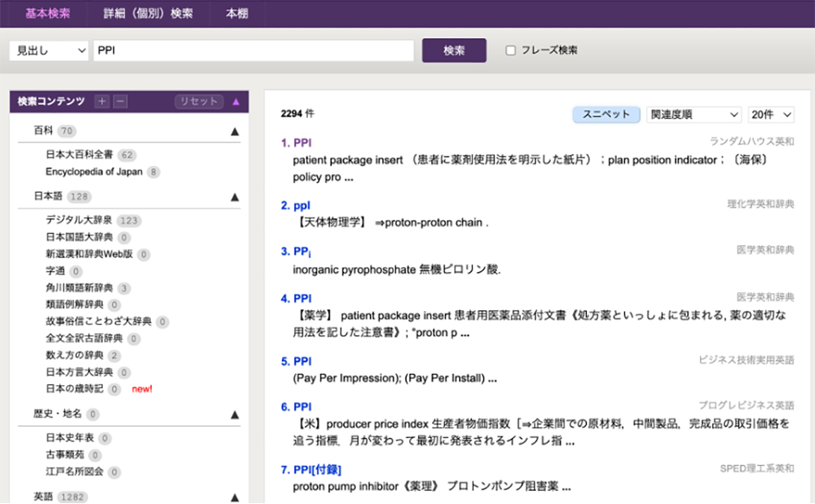Collapse the 歴史・地名 category
This screenshot has height=504, width=815.
coord(235,414)
